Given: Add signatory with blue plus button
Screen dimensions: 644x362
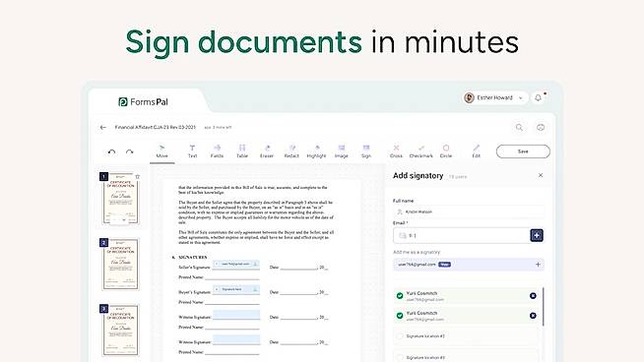Looking at the screenshot, I should (x=537, y=235).
